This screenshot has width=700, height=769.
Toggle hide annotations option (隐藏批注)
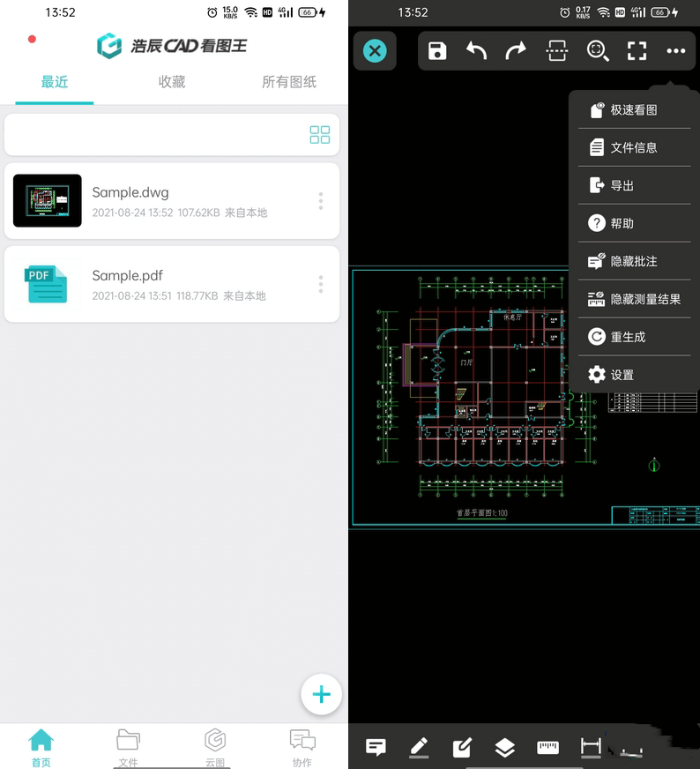[634, 261]
